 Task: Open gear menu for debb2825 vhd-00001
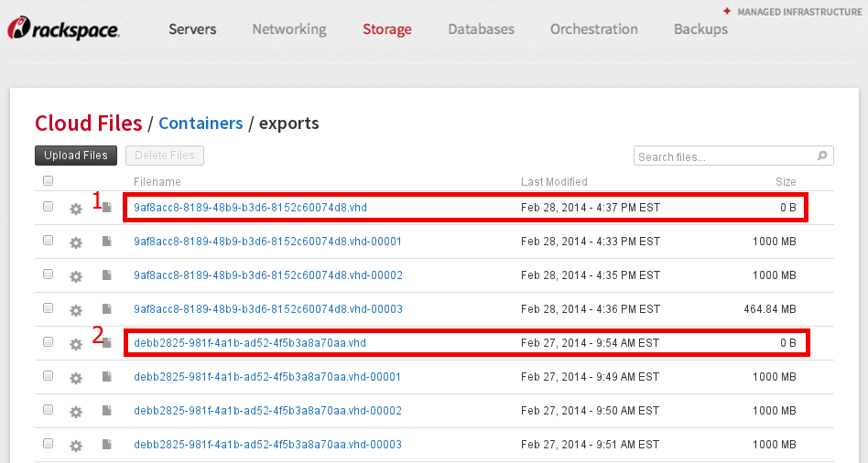click(x=76, y=379)
